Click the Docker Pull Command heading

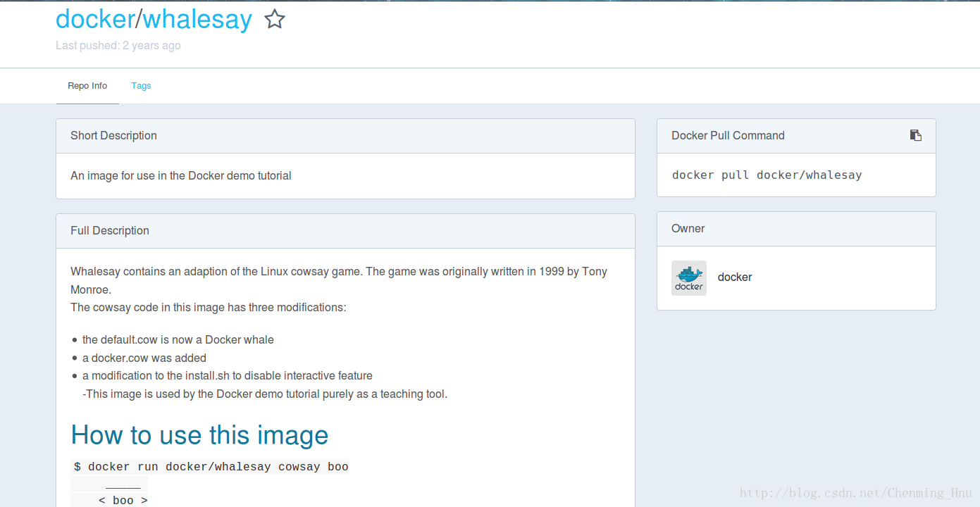pos(728,136)
